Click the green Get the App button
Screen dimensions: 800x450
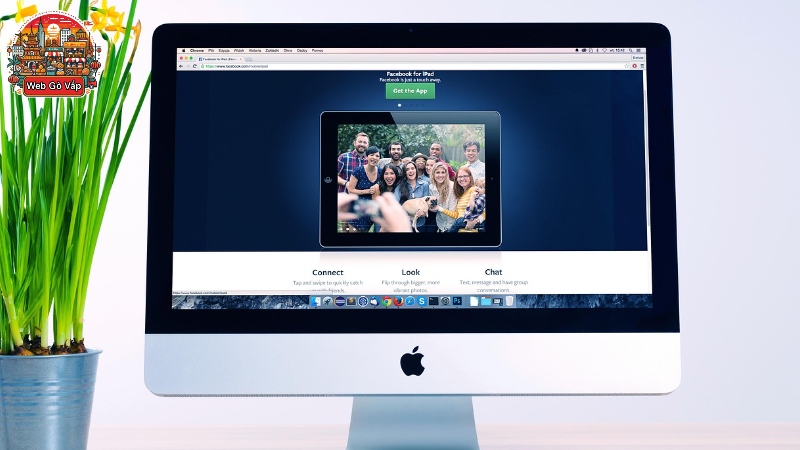coord(410,91)
